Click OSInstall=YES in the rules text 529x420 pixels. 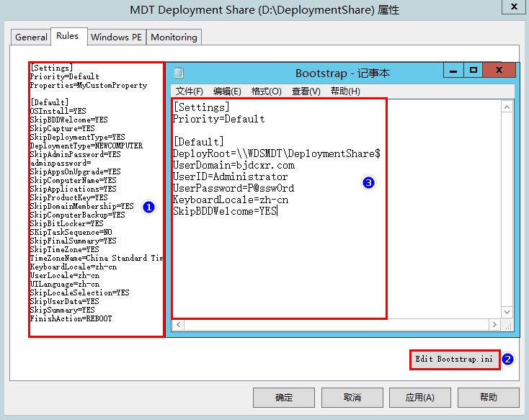click(x=58, y=111)
